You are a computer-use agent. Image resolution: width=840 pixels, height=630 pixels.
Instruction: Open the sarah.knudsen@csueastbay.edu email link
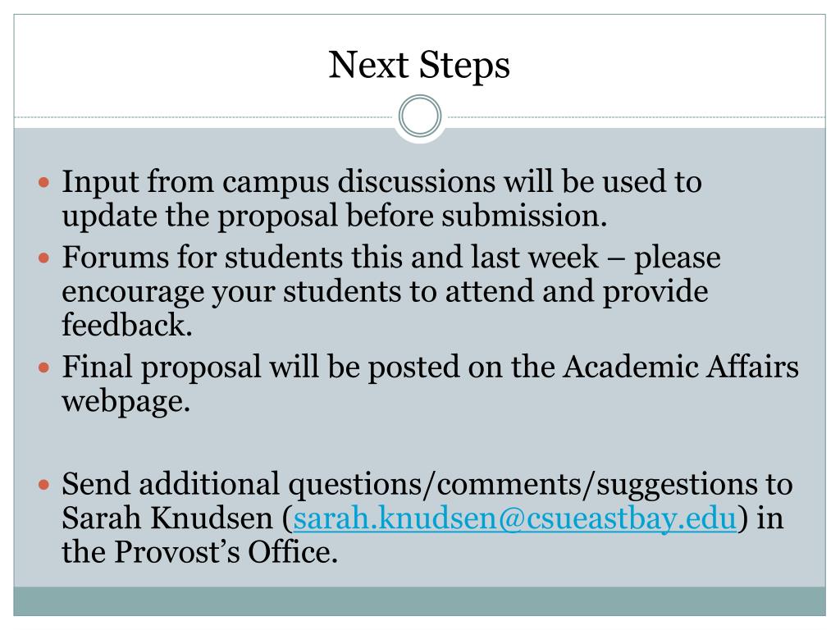515,518
